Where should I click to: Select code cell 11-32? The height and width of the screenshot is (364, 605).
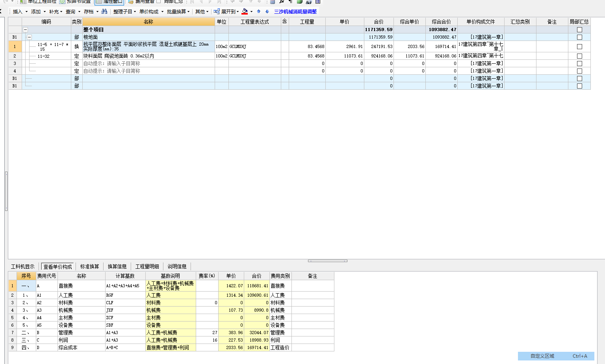(46, 56)
